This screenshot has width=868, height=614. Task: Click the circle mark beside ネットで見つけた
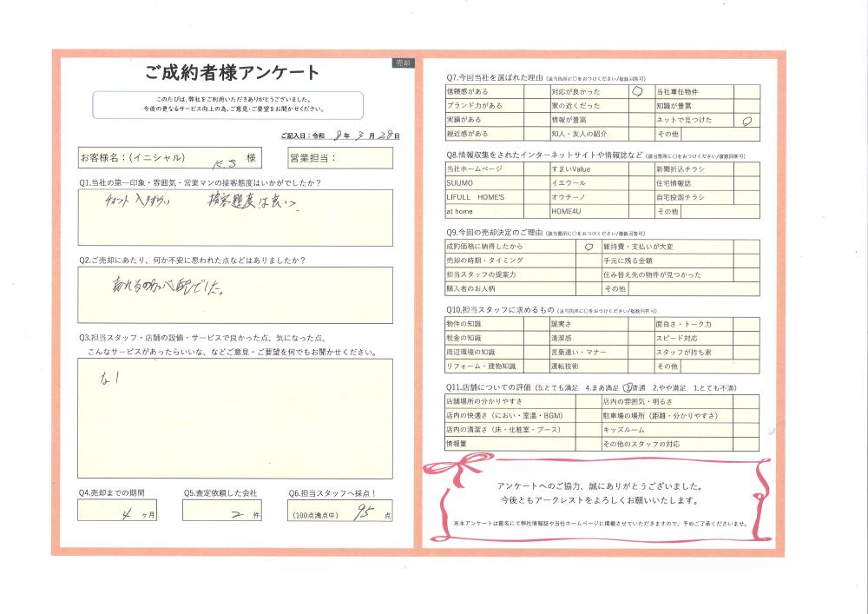(747, 121)
